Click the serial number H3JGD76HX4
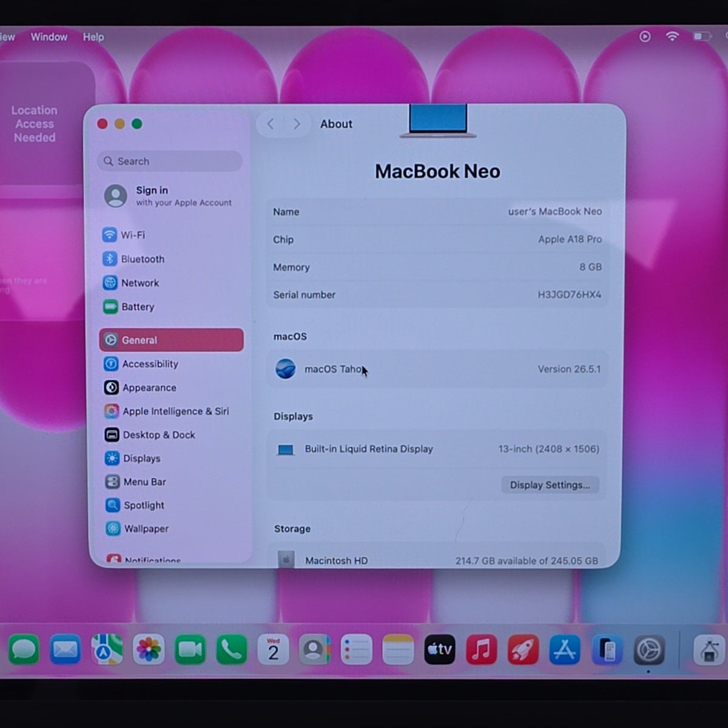The height and width of the screenshot is (728, 728). (x=570, y=295)
